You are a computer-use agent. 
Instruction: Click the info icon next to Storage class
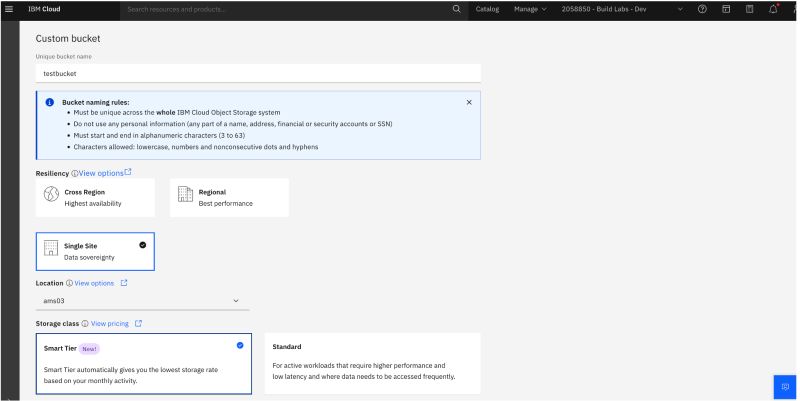(85, 323)
